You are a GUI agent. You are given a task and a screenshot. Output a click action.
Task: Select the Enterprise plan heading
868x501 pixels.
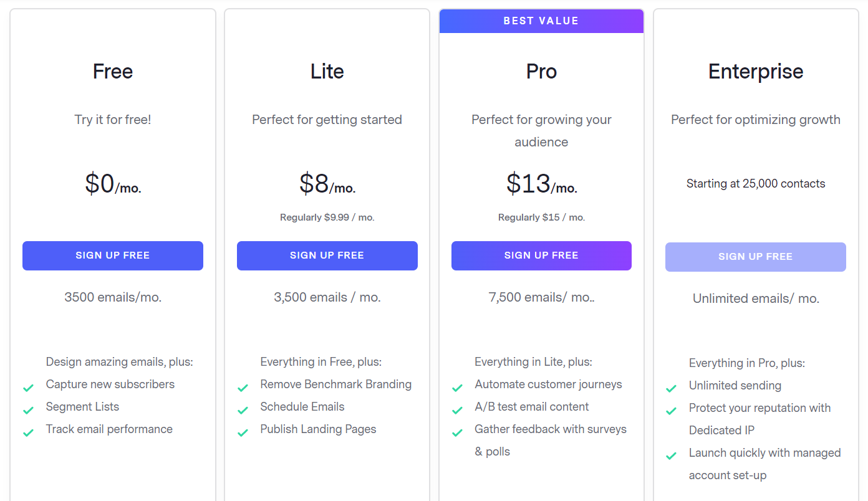[x=756, y=72]
